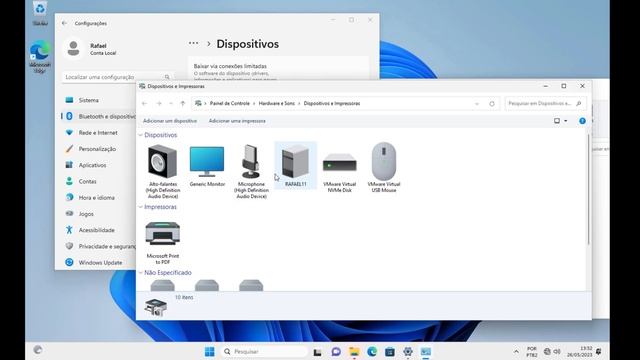This screenshot has width=640, height=360.
Task: Click the Rafael Conta Local profile
Action: click(x=91, y=49)
